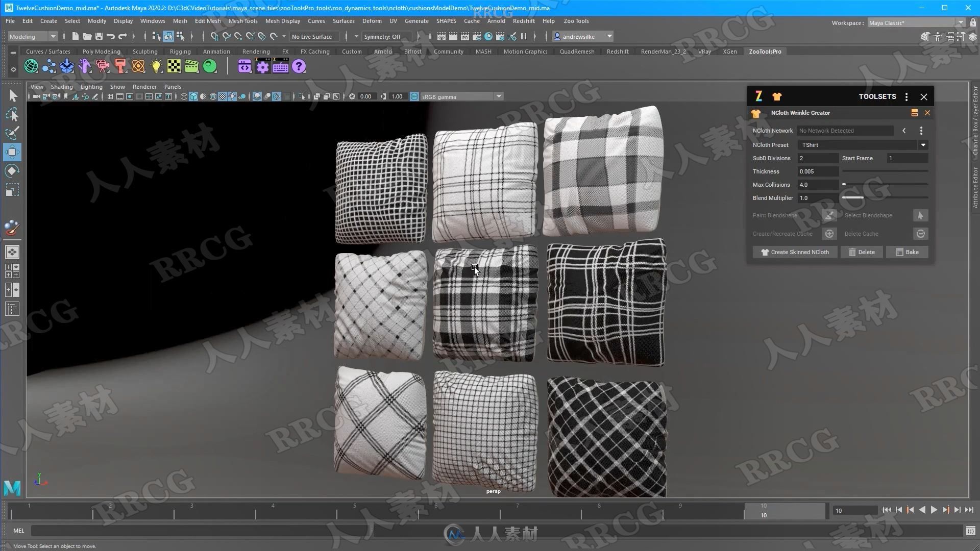980x551 pixels.
Task: Click the Delete Cache icon
Action: pyautogui.click(x=921, y=234)
